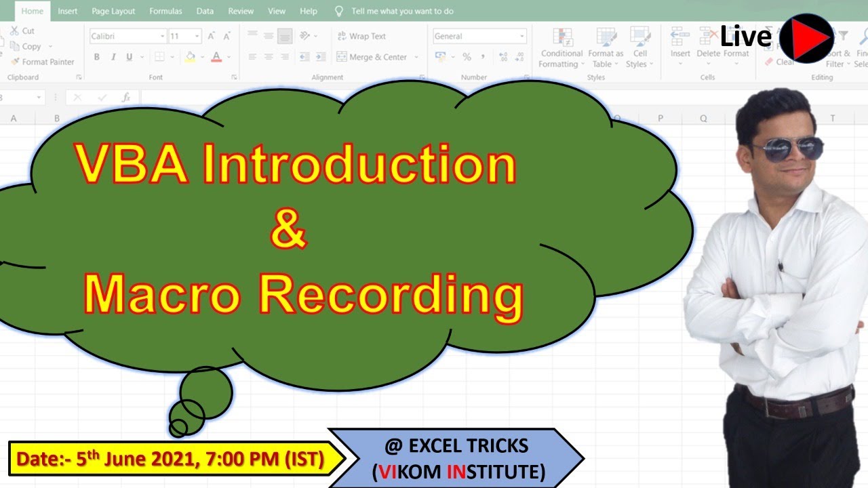Click Decrease Decimal icon

[x=519, y=57]
